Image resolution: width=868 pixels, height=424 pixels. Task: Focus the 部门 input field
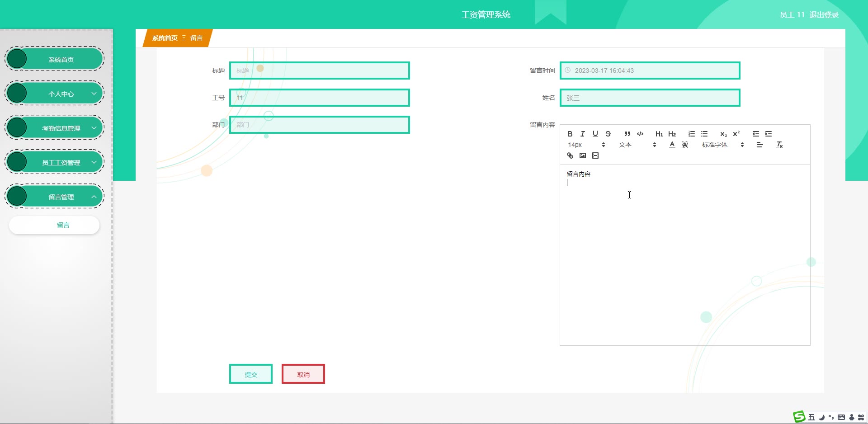click(319, 125)
